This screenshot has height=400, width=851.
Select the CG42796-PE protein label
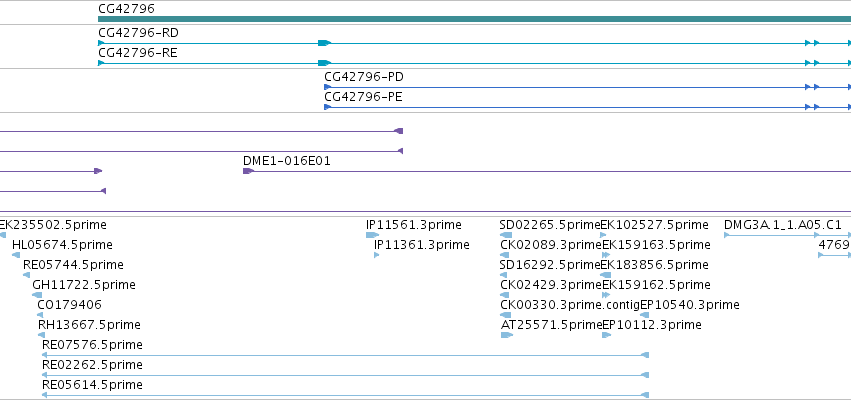coord(363,97)
